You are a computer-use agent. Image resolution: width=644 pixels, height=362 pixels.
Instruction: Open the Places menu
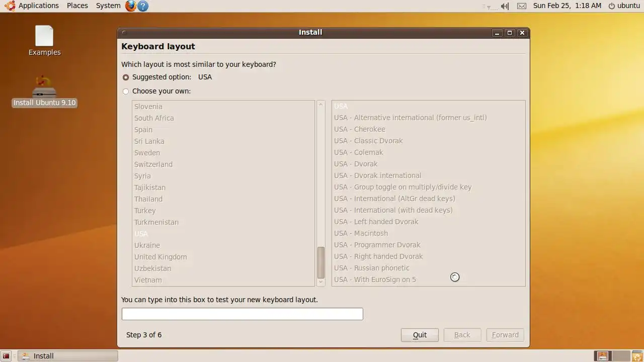tap(77, 6)
